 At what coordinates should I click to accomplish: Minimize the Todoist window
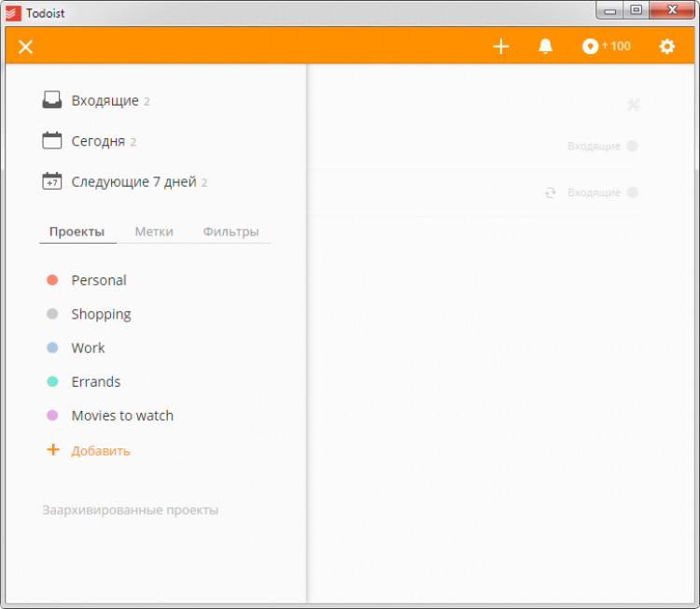tap(609, 10)
